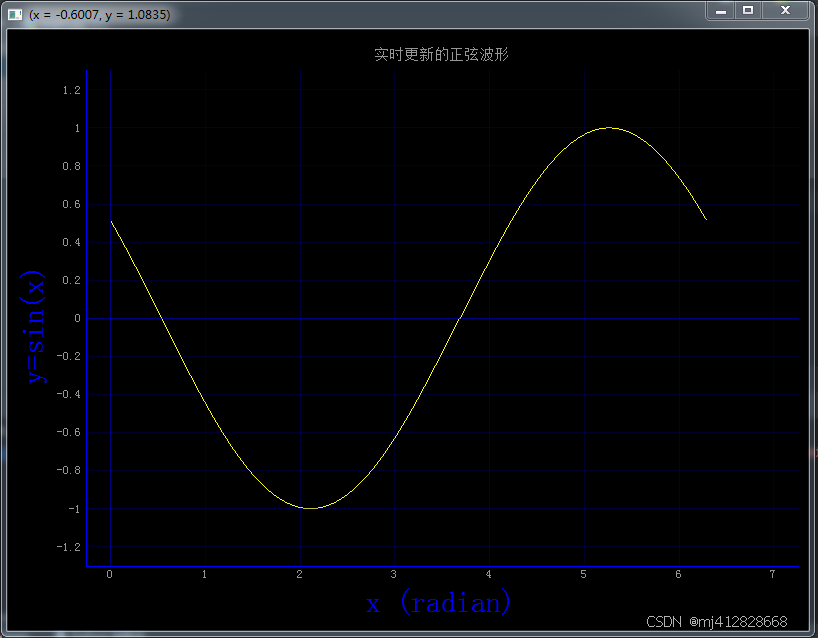Click y-axis tick label 0.2
This screenshot has width=818, height=638.
click(71, 281)
